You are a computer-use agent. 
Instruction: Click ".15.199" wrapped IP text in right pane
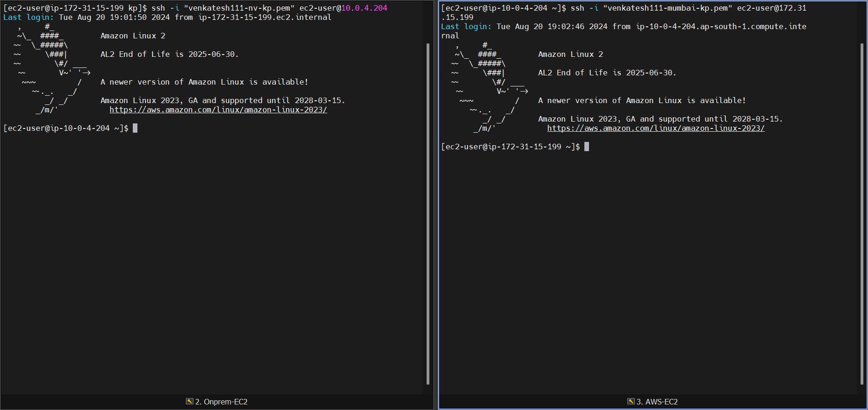457,17
